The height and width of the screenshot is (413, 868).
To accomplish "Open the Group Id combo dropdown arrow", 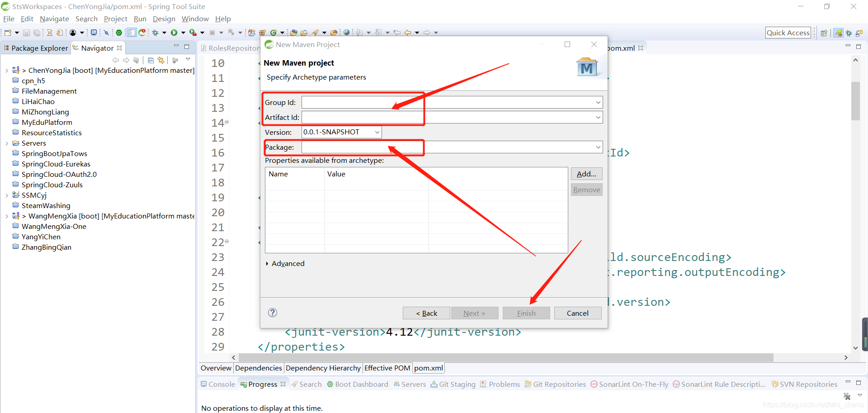I will click(598, 102).
